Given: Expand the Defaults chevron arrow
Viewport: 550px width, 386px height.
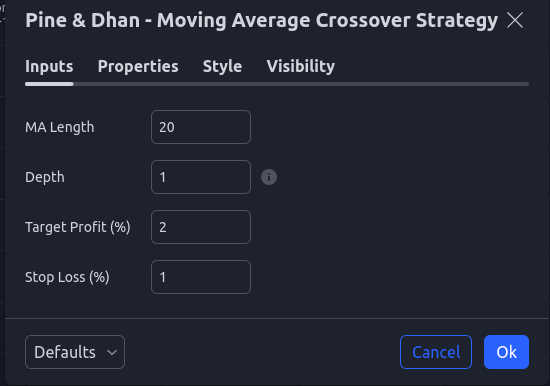Looking at the screenshot, I should click(112, 352).
